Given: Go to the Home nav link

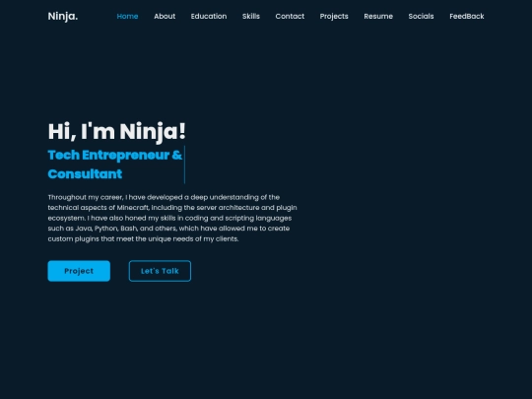Looking at the screenshot, I should 127,17.
